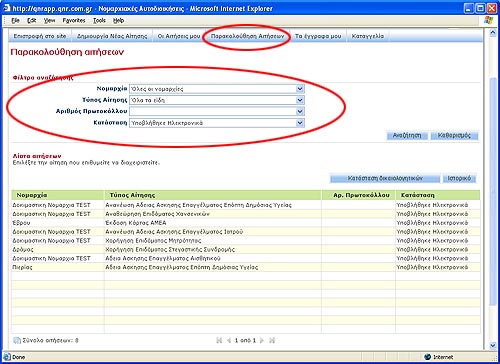Image resolution: width=500 pixels, height=364 pixels.
Task: Open the Edit menu
Action: point(31,21)
